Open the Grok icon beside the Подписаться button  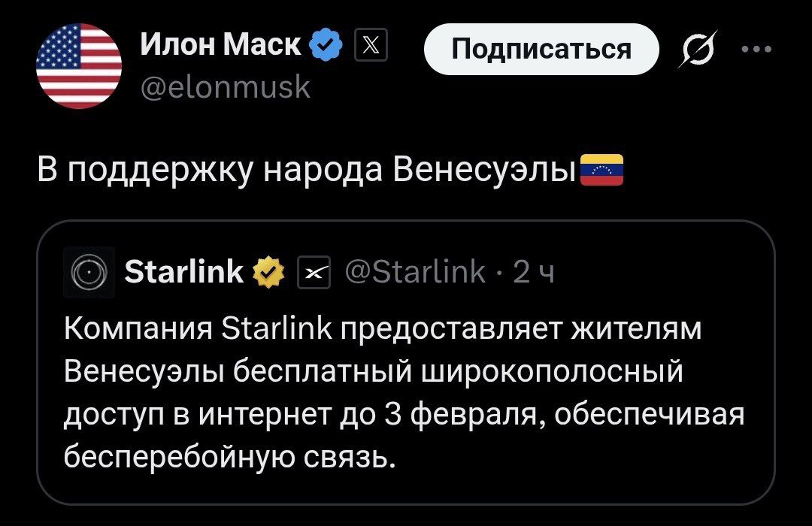click(x=696, y=50)
